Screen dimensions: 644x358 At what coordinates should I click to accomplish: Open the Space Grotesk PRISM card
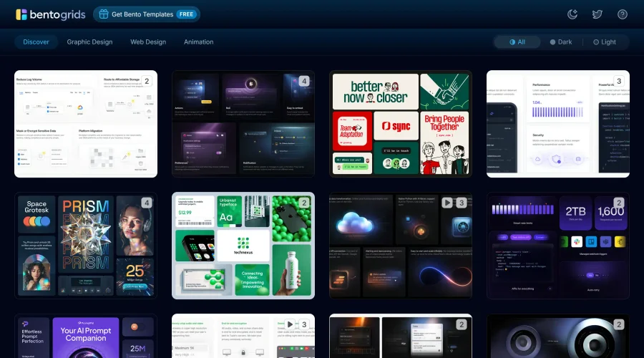pyautogui.click(x=86, y=246)
